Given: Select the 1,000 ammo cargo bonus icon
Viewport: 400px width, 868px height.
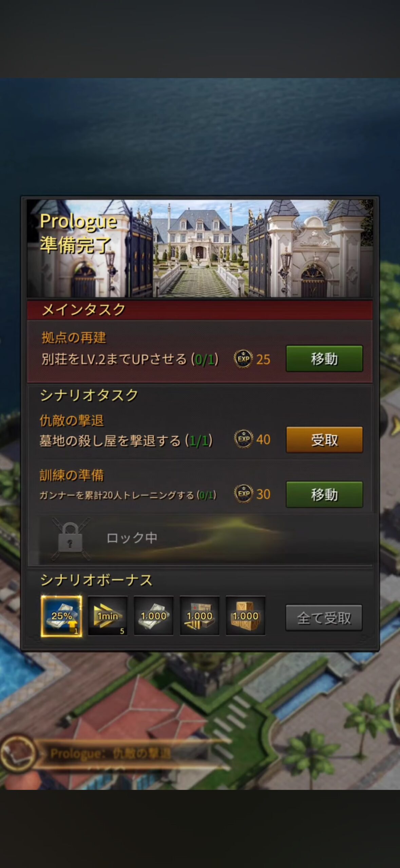Looking at the screenshot, I should click(x=199, y=616).
